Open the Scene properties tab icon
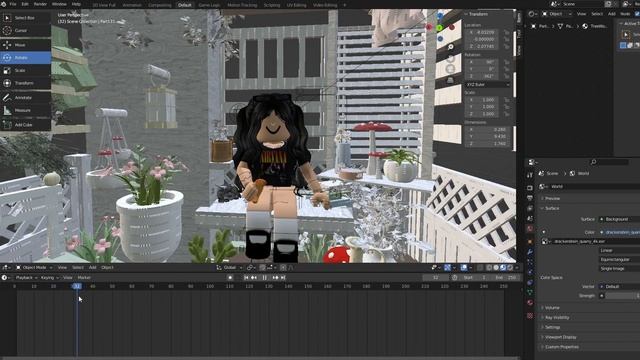The image size is (640, 360). tap(530, 219)
